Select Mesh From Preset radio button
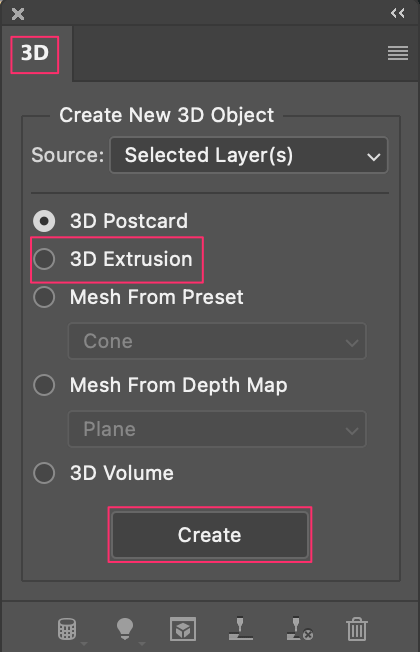This screenshot has width=420, height=652. [x=44, y=297]
